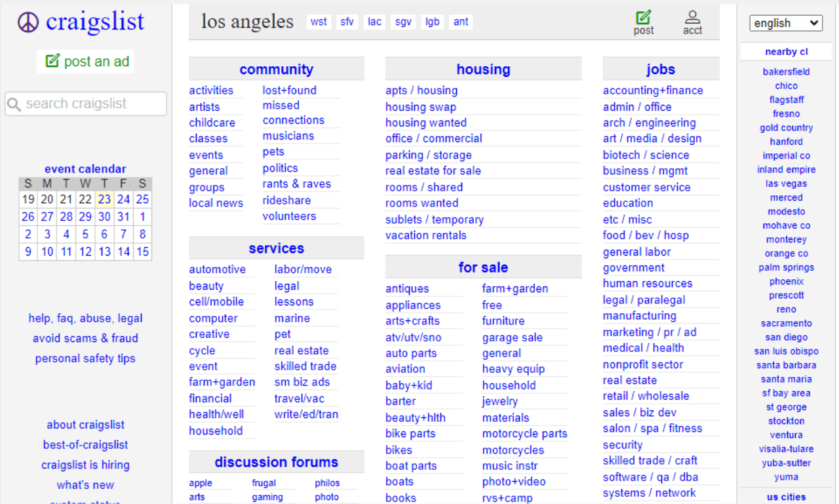Open event calendar link
Image resolution: width=839 pixels, height=504 pixels.
[x=85, y=169]
